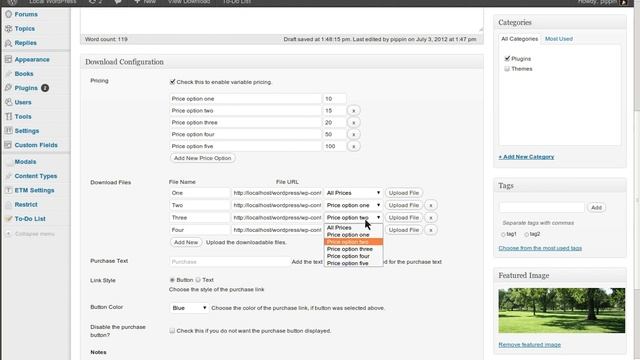Check the Themes category
Image resolution: width=640 pixels, height=360 pixels.
[x=507, y=69]
